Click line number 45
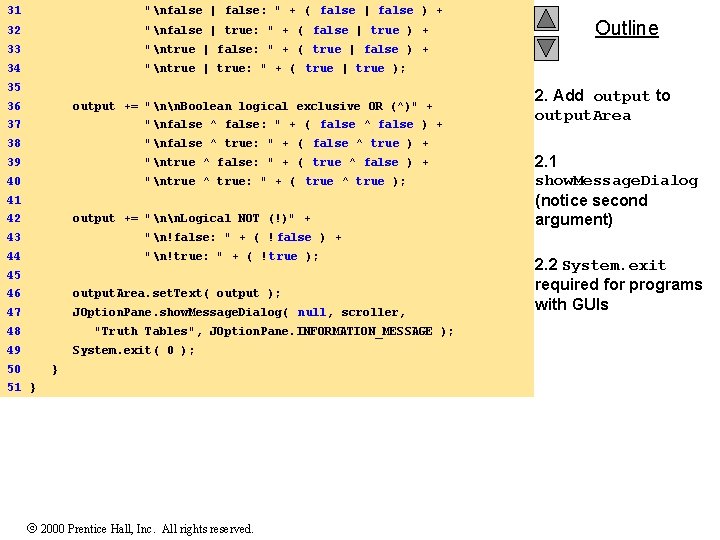 (x=14, y=275)
